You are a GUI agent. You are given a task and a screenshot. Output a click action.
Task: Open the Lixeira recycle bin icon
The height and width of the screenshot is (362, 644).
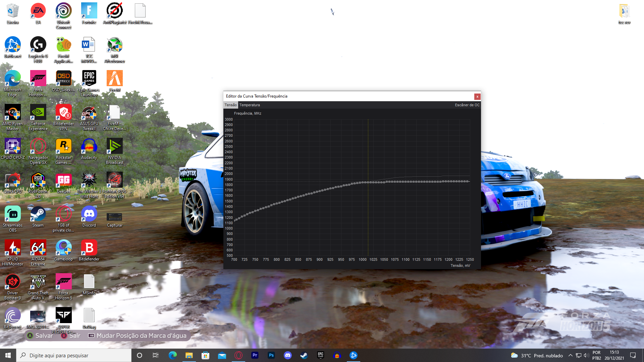[13, 14]
